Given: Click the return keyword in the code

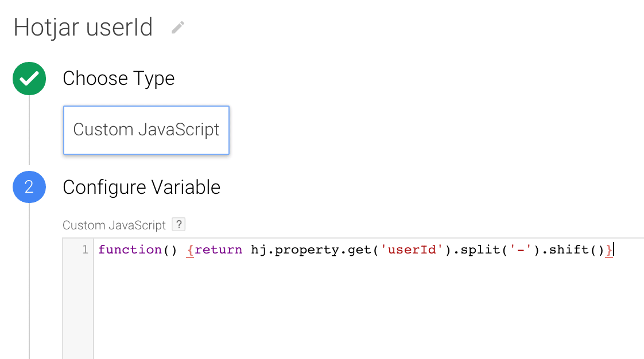Looking at the screenshot, I should click(x=219, y=249).
